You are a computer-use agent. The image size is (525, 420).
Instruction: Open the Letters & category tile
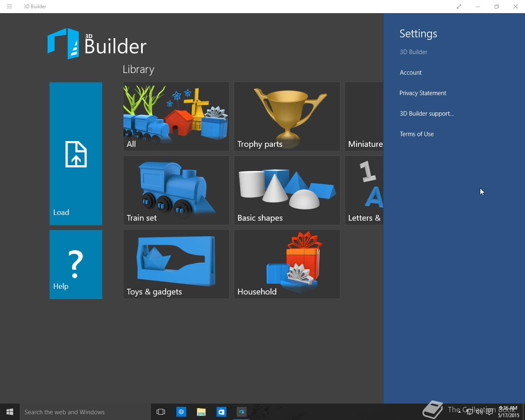364,190
